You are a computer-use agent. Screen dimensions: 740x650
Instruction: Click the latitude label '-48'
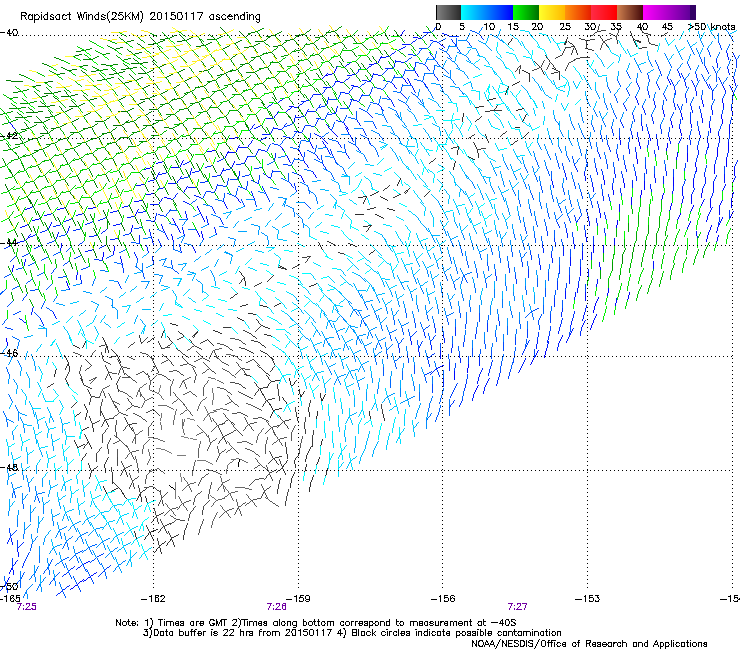(9, 467)
